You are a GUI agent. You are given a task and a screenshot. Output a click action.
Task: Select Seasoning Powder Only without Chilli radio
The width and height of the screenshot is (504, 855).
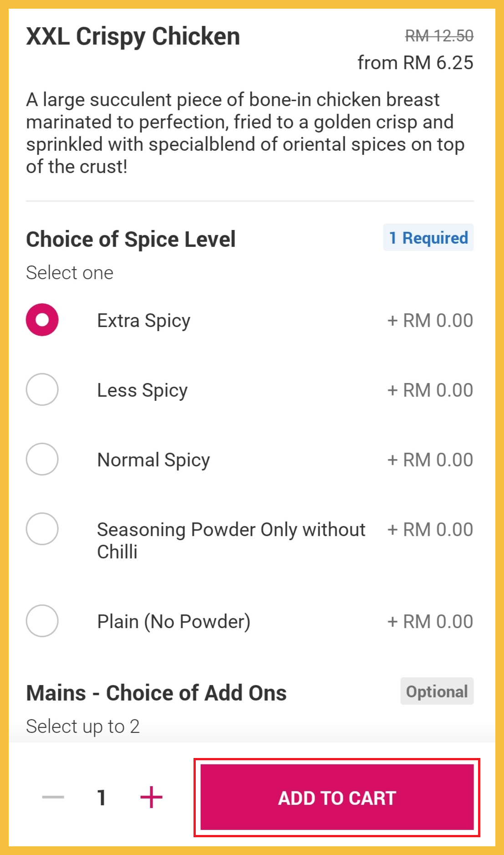(x=42, y=529)
